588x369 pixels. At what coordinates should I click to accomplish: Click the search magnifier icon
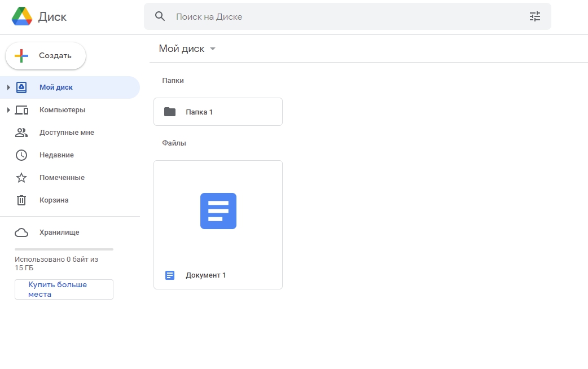(x=160, y=16)
